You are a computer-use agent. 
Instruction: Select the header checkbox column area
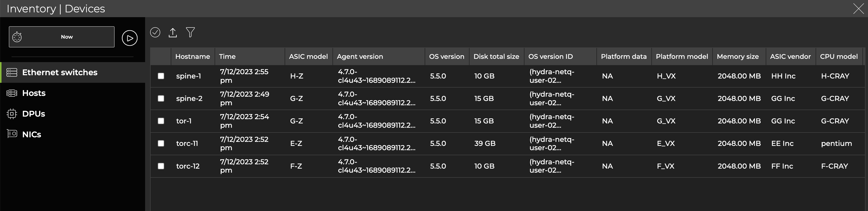pyautogui.click(x=161, y=56)
